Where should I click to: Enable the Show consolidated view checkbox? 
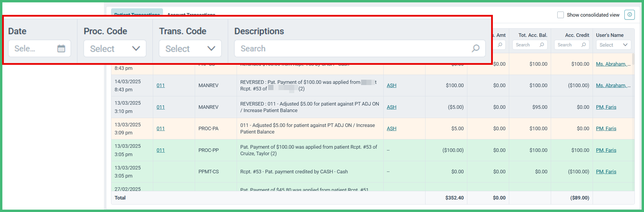[x=560, y=15]
